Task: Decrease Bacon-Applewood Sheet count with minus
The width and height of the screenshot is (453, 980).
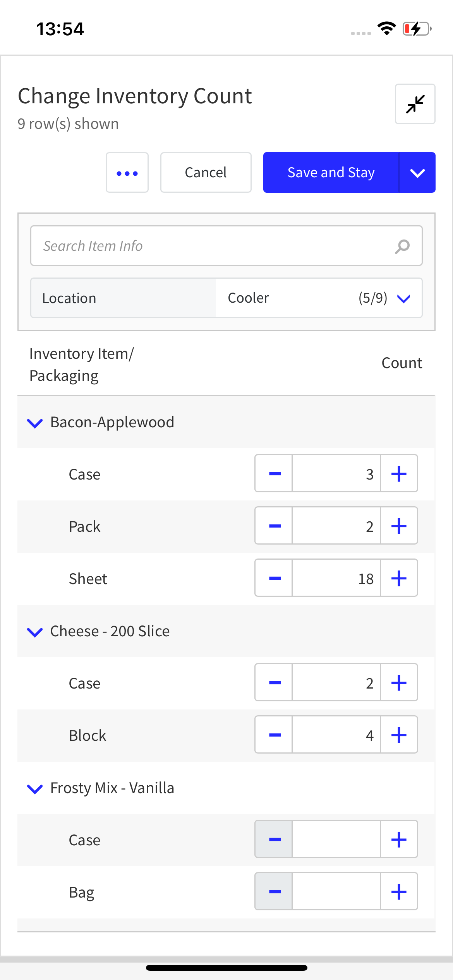Action: click(274, 578)
